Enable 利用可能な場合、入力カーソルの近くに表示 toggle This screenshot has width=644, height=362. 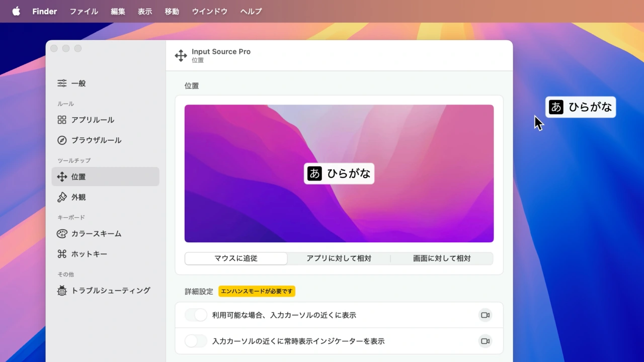point(196,315)
